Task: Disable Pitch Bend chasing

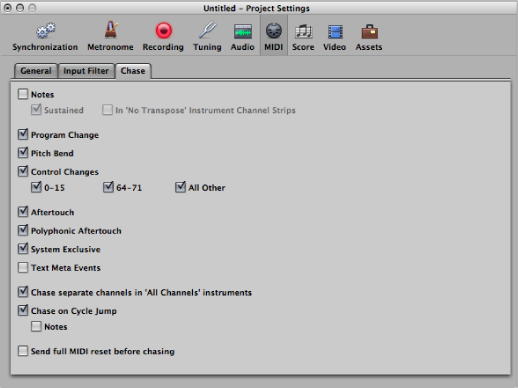Action: coord(23,153)
